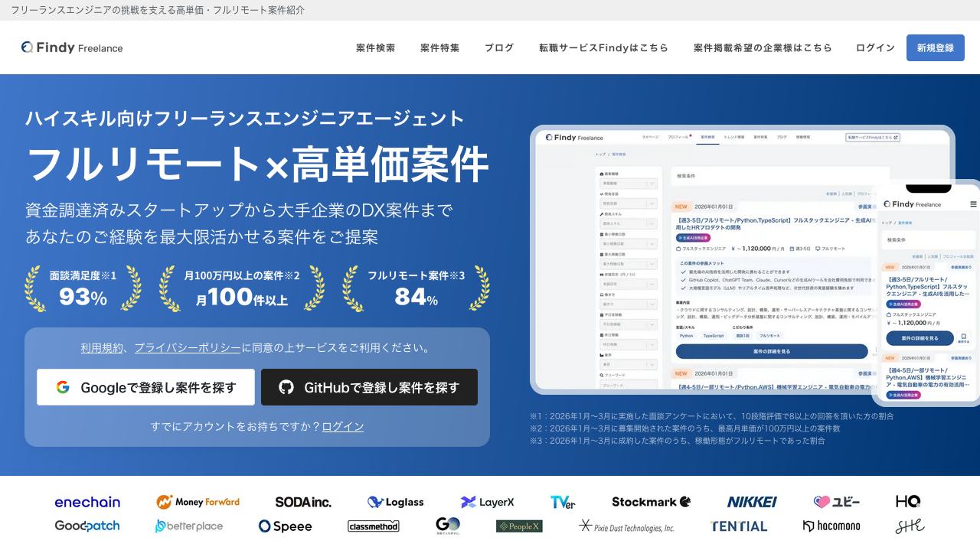
Task: Click the 新規登録 button
Action: tap(936, 47)
